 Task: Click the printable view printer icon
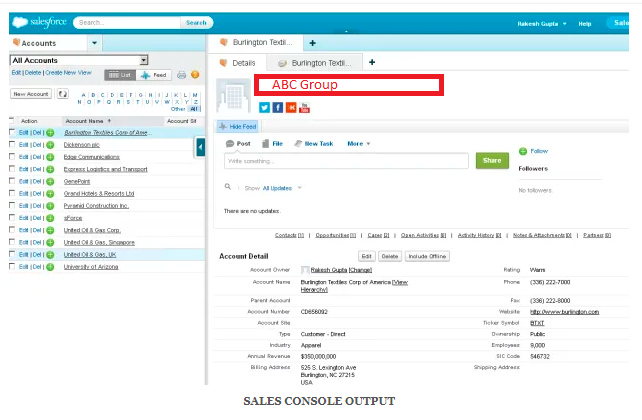tap(181, 75)
